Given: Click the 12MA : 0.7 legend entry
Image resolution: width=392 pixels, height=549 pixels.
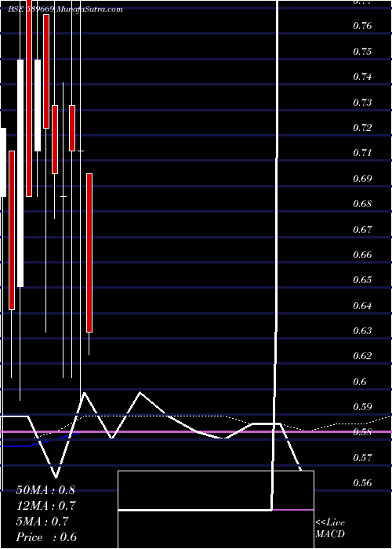Looking at the screenshot, I should point(45,506).
